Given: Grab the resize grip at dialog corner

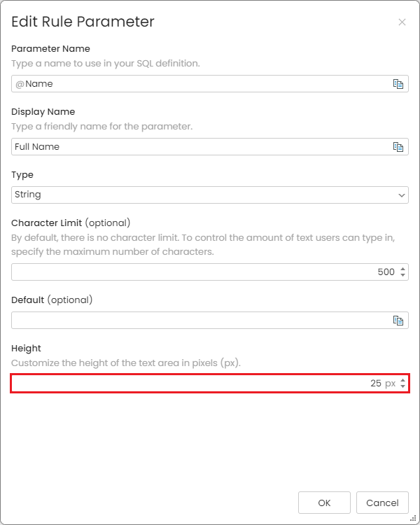Looking at the screenshot, I should click(x=413, y=518).
